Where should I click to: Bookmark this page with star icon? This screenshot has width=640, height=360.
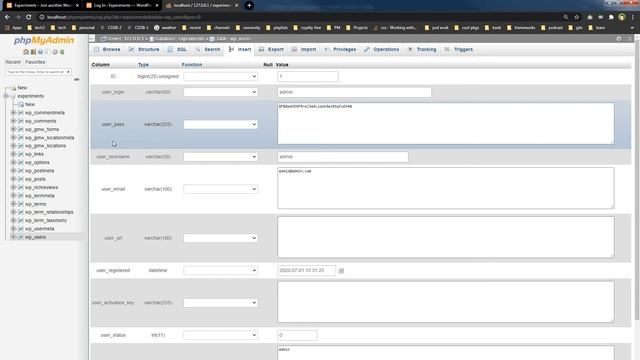577,17
